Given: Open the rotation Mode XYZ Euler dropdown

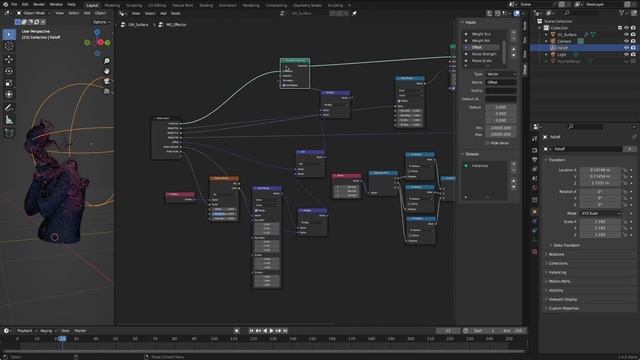Looking at the screenshot, I should click(600, 213).
